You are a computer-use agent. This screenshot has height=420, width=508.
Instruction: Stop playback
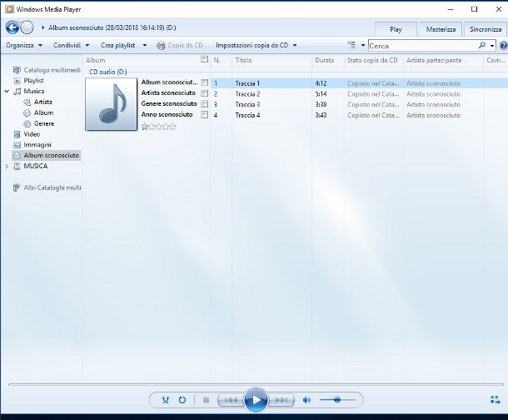click(x=206, y=400)
